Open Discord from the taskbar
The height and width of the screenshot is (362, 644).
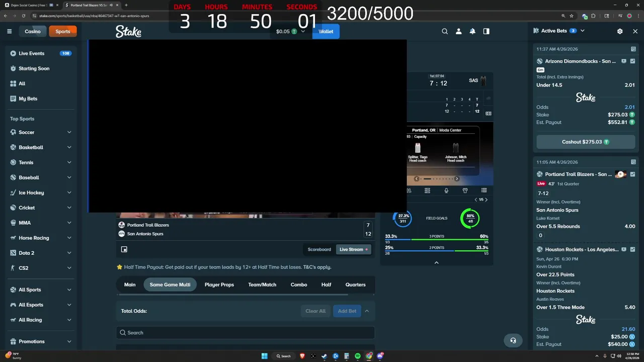click(x=380, y=356)
